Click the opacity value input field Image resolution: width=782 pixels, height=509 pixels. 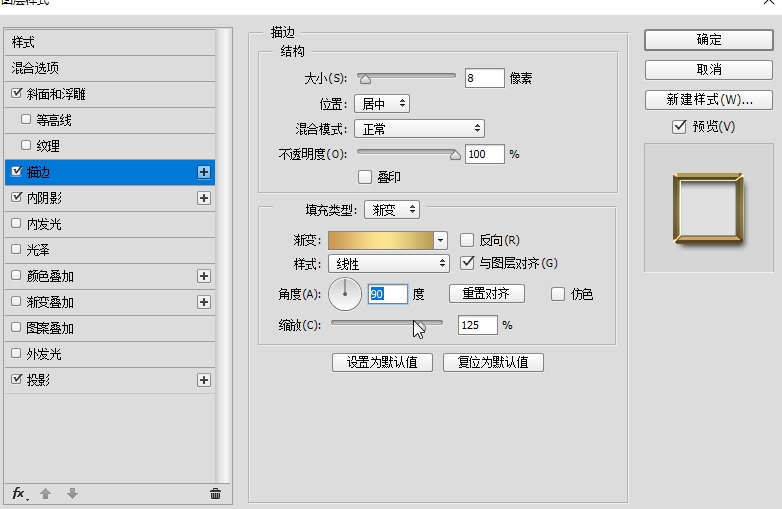pos(484,154)
